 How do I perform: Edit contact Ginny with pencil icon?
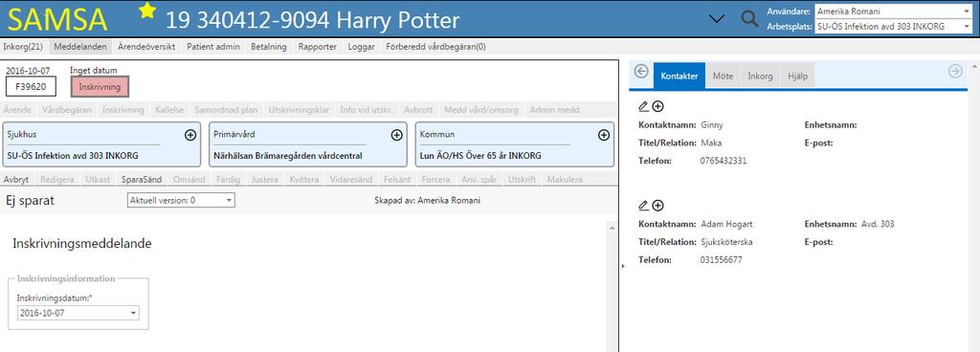tap(644, 107)
